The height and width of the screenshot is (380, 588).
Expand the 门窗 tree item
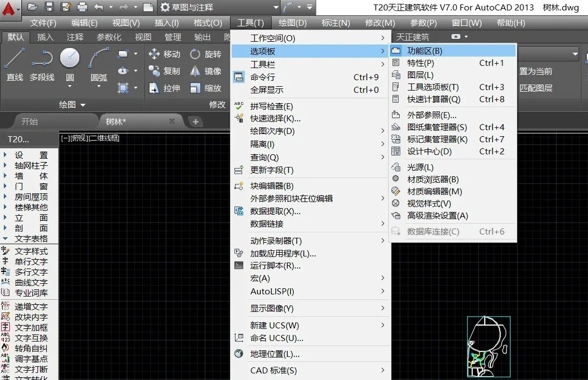[x=5, y=186]
